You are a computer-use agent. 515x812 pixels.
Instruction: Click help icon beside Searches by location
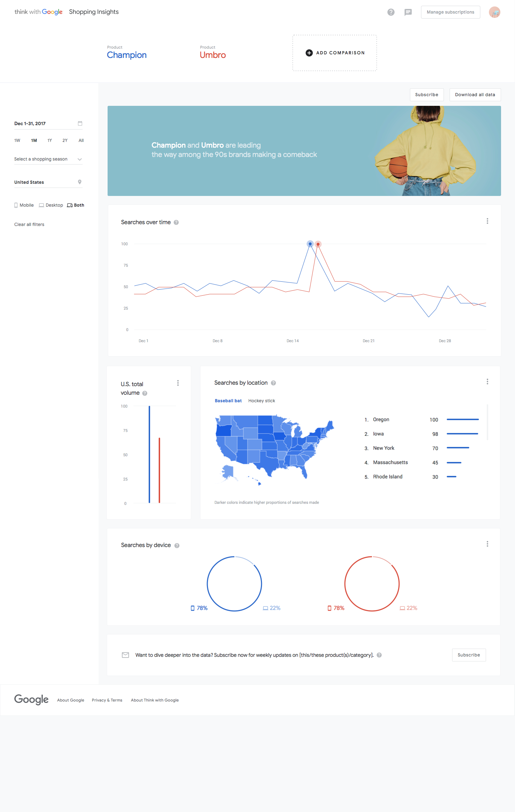273,383
